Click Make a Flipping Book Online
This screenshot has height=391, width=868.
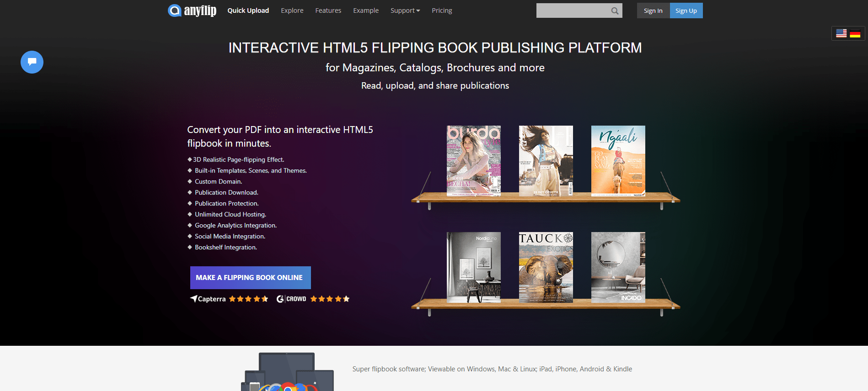(251, 278)
